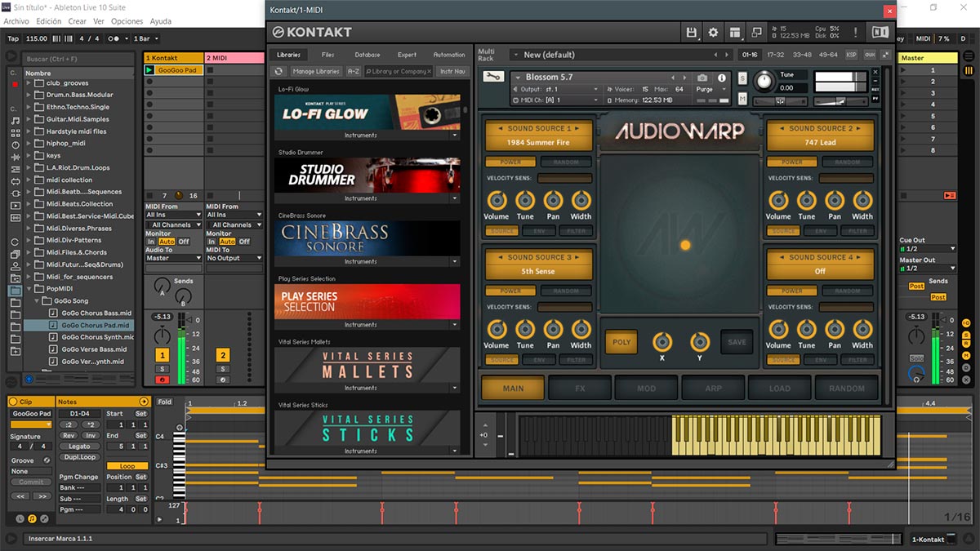Viewport: 980px width, 551px height.
Task: Click RANDOM button in Audiowarp bottom bar
Action: [x=847, y=389]
